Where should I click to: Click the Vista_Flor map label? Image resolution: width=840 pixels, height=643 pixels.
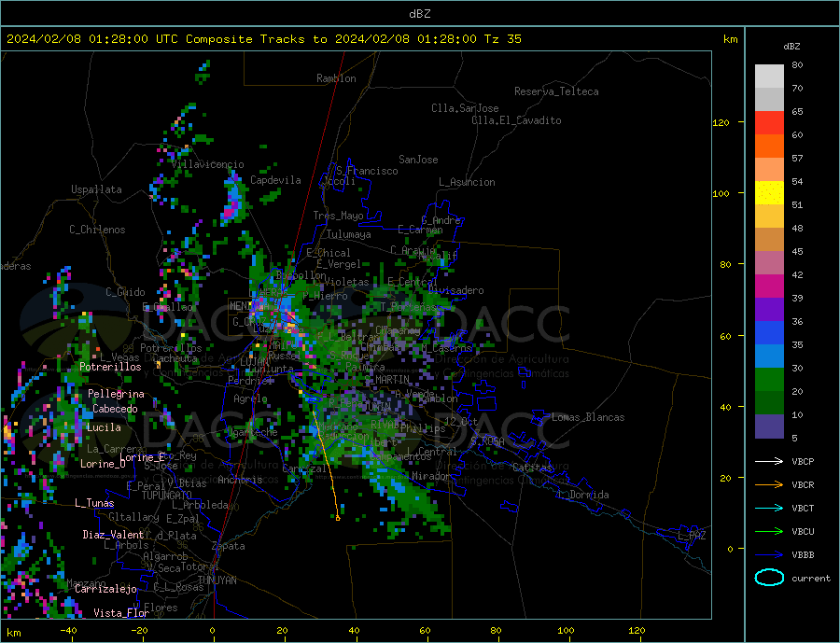[121, 613]
